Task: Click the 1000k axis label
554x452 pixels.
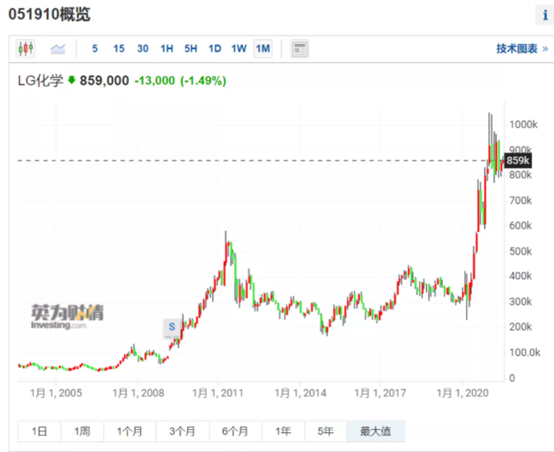Action: click(x=523, y=124)
